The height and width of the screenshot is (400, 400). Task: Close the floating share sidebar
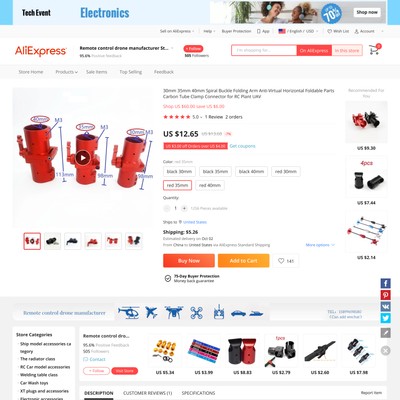[386, 350]
